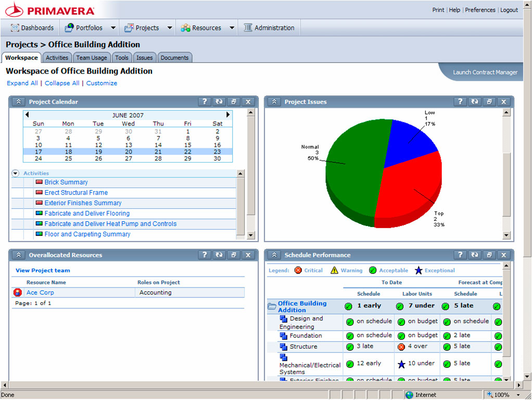The height and width of the screenshot is (400, 532).
Task: Close the Project Calendar panel
Action: pos(248,102)
